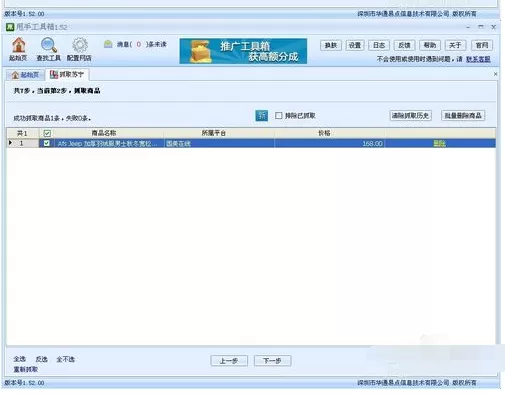Open the 官网 official site button

coord(482,45)
